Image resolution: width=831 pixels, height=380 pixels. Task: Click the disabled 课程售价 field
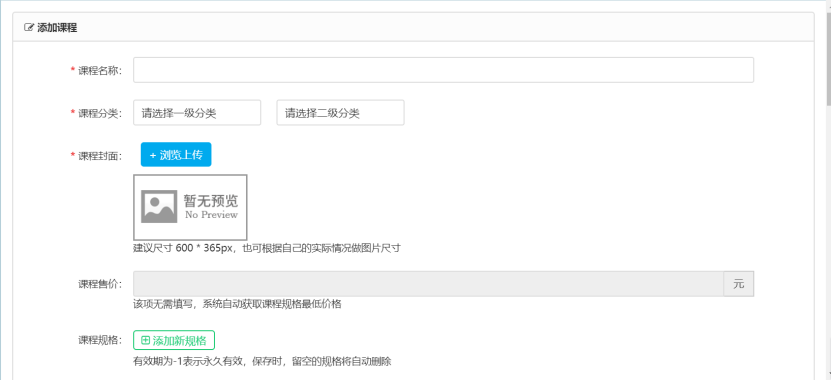(x=428, y=284)
